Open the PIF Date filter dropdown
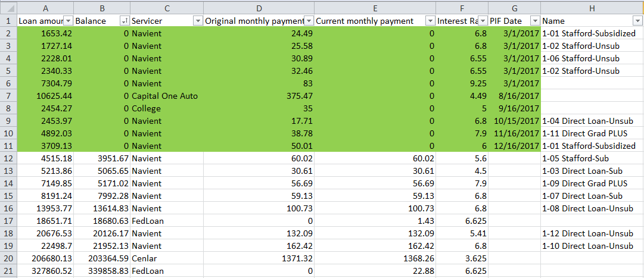The height and width of the screenshot is (278, 644). pos(535,21)
